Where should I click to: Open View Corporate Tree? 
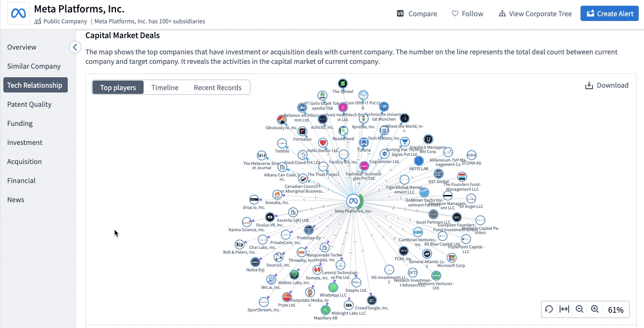[535, 14]
